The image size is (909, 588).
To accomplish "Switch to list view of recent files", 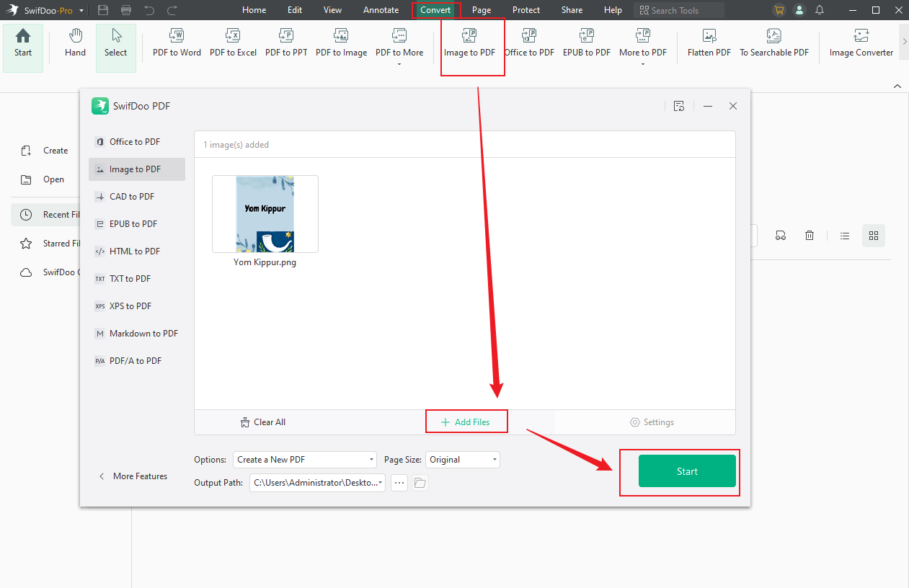I will (x=844, y=235).
